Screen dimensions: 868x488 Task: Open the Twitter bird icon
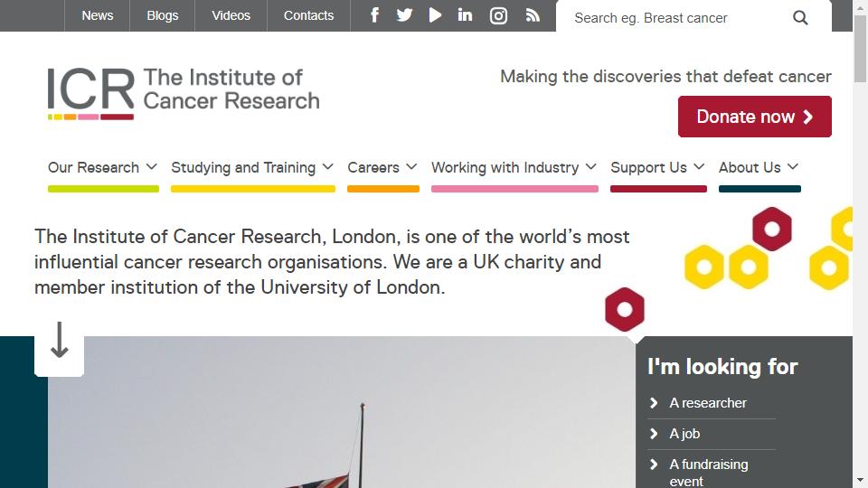[405, 15]
